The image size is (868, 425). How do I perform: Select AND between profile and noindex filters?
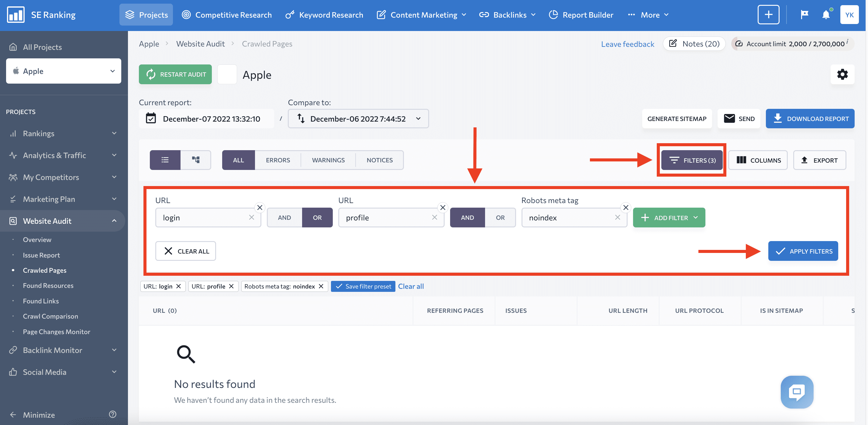(x=467, y=217)
